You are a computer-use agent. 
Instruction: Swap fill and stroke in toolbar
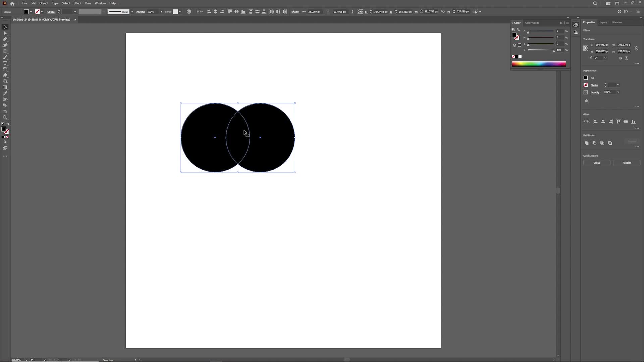(8, 124)
